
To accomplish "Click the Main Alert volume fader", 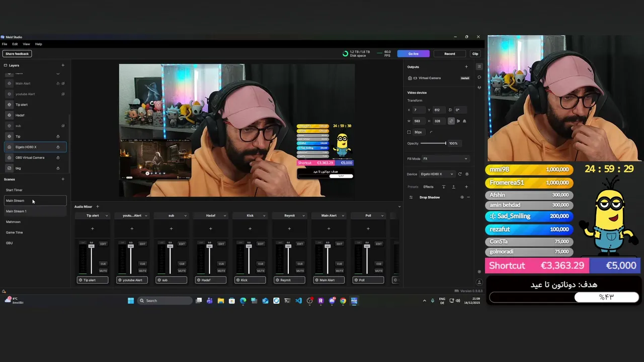I will [x=328, y=246].
